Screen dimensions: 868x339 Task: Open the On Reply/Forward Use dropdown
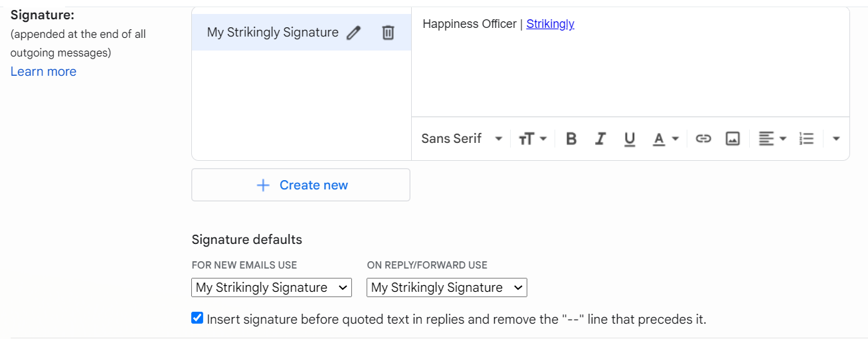tap(447, 288)
